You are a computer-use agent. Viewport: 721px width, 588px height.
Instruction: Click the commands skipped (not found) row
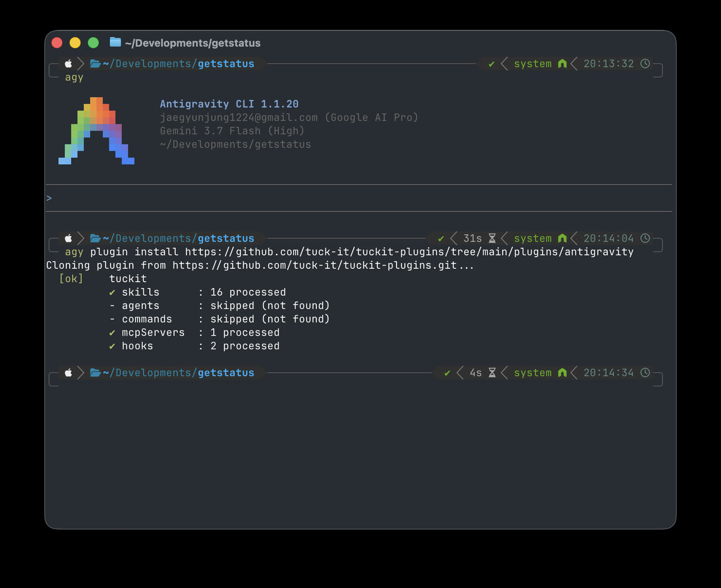pos(219,319)
